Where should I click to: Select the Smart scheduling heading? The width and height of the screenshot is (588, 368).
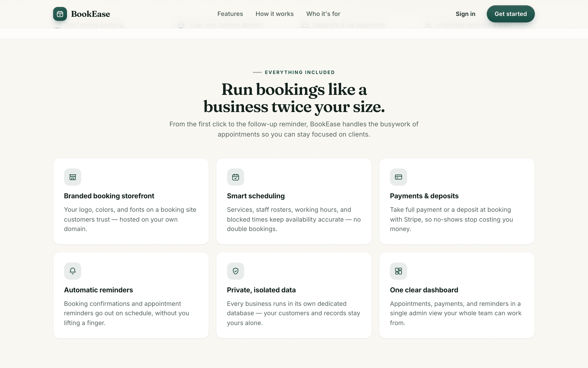click(256, 196)
